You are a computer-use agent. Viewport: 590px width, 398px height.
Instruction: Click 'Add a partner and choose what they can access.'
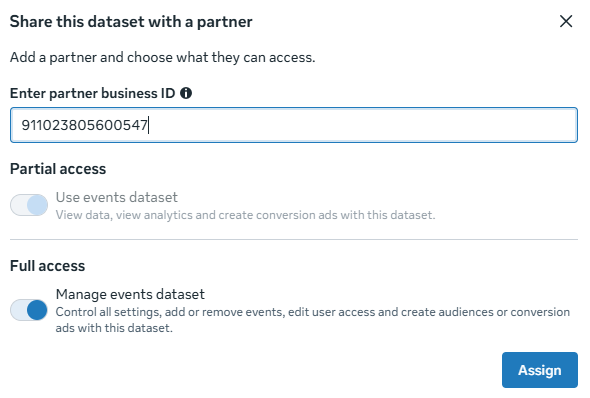163,58
